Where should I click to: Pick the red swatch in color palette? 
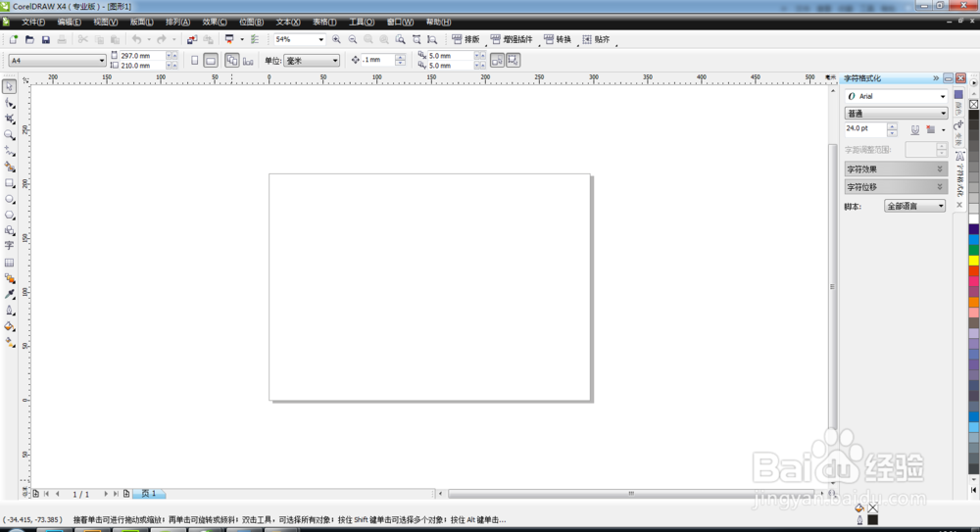[974, 270]
